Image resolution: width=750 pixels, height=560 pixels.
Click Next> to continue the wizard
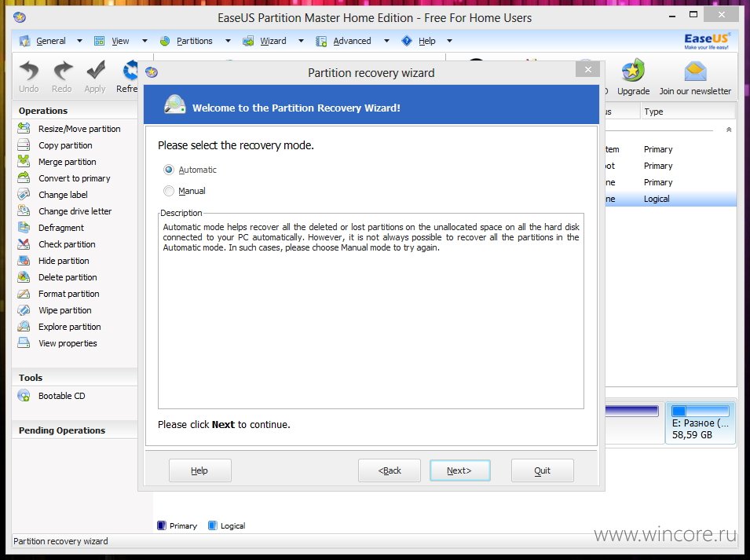click(x=459, y=470)
